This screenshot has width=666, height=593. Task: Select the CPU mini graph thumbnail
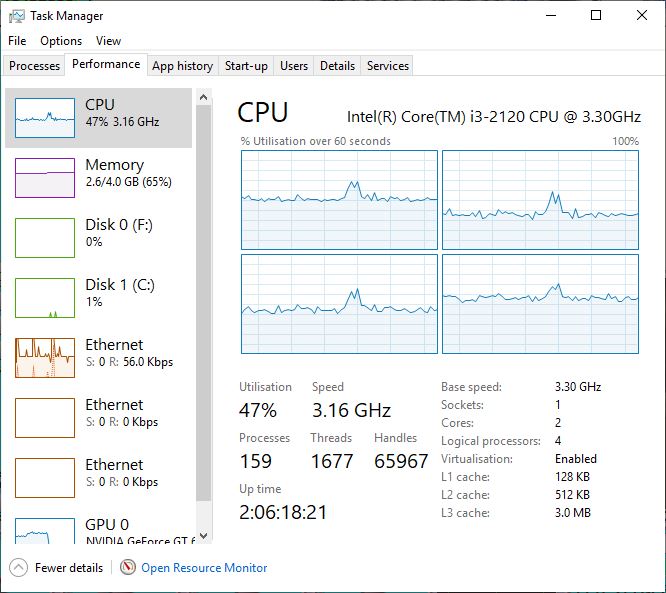(45, 118)
